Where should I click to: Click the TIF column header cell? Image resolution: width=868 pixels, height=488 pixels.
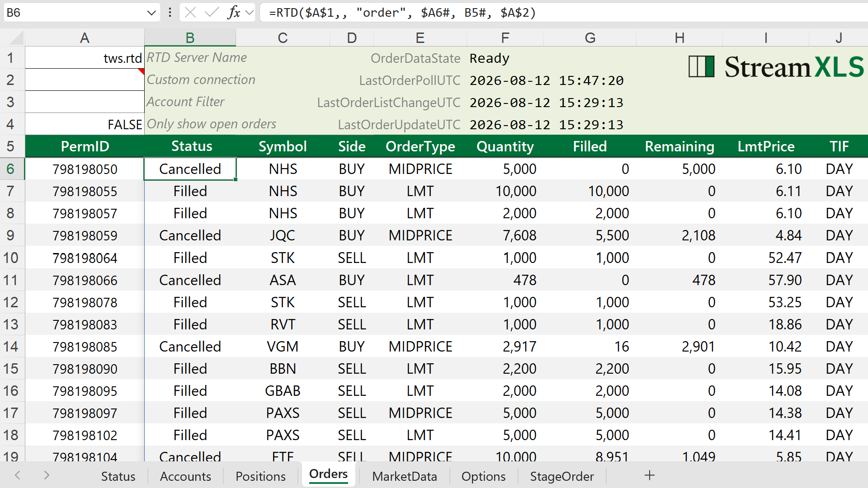point(839,146)
